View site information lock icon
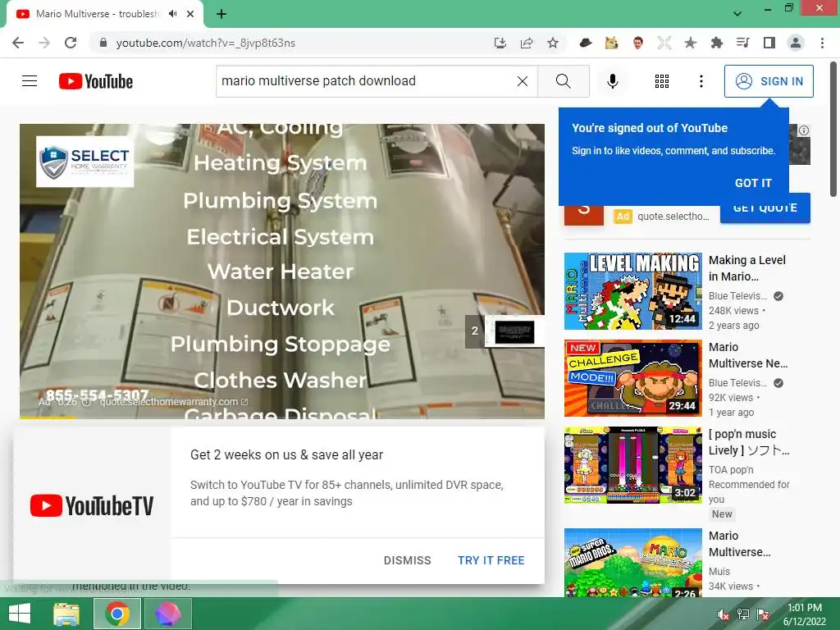The image size is (840, 630). pyautogui.click(x=103, y=43)
